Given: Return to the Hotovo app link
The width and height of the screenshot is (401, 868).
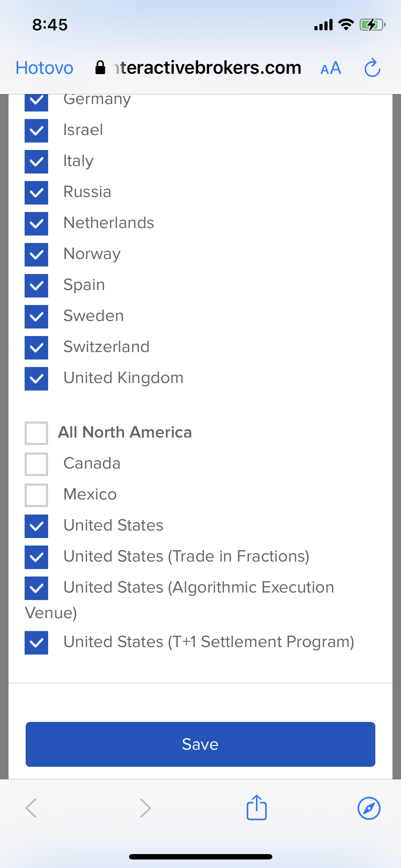Looking at the screenshot, I should (44, 68).
